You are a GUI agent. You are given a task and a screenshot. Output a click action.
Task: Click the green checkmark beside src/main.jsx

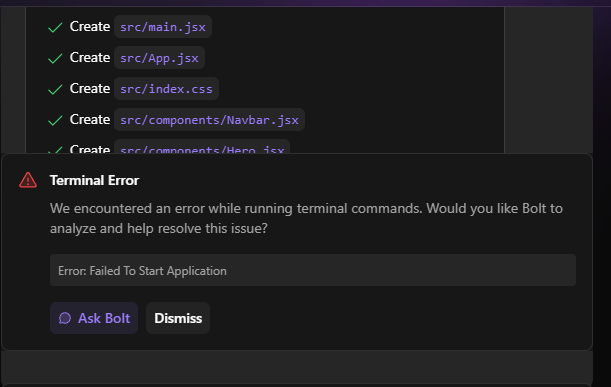click(x=55, y=27)
